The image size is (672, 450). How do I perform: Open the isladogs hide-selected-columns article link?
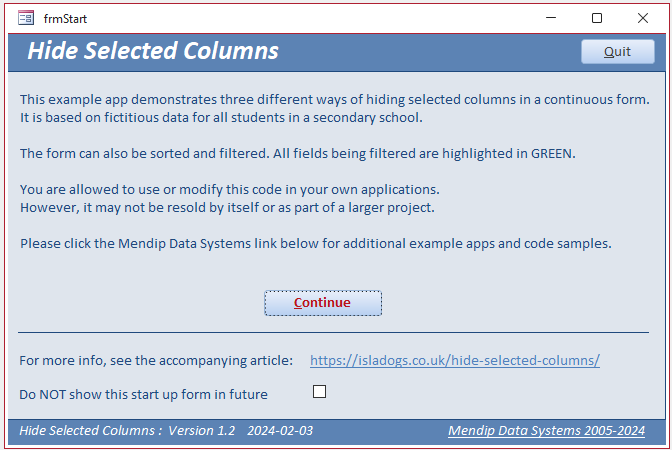tap(455, 360)
